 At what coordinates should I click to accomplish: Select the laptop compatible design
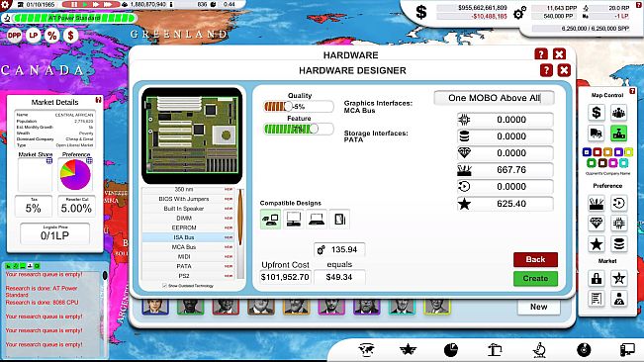pyautogui.click(x=317, y=220)
